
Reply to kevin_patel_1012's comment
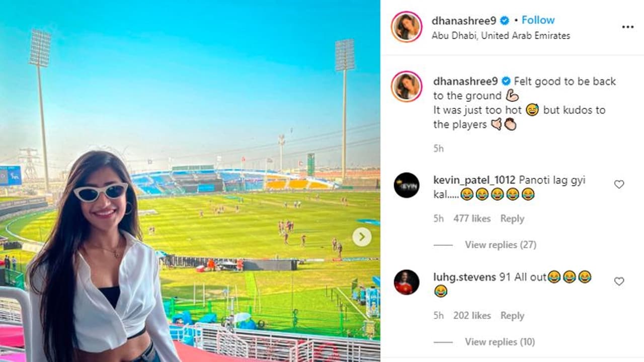click(512, 219)
